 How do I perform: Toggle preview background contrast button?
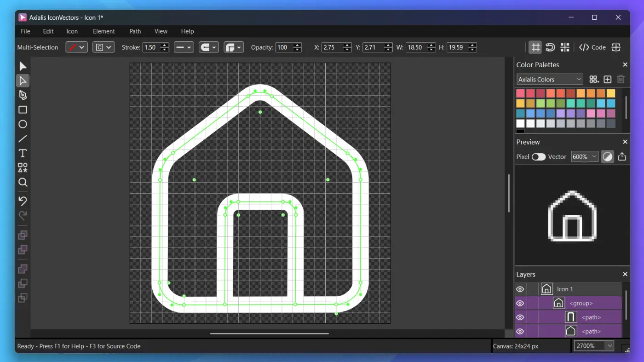pos(608,156)
